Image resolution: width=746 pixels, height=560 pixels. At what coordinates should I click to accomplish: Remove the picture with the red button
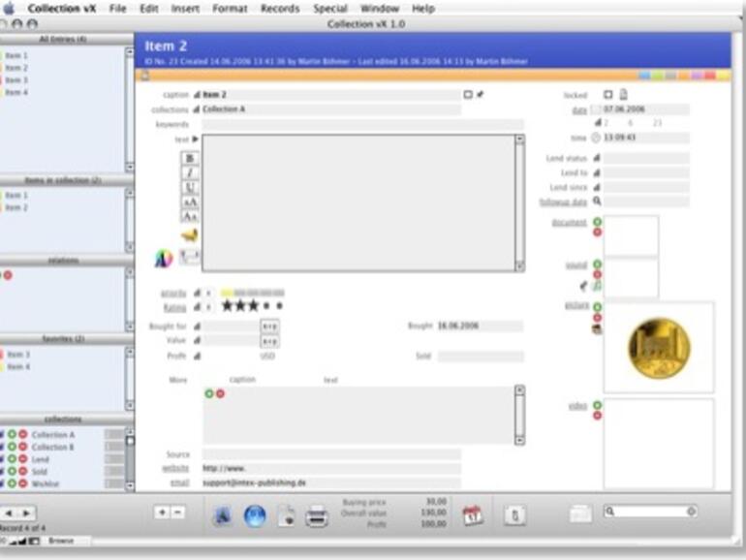coord(597,318)
